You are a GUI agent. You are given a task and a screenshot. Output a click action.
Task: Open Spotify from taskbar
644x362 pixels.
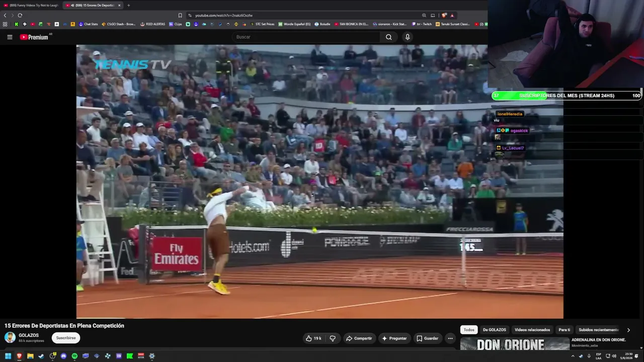pyautogui.click(x=74, y=356)
